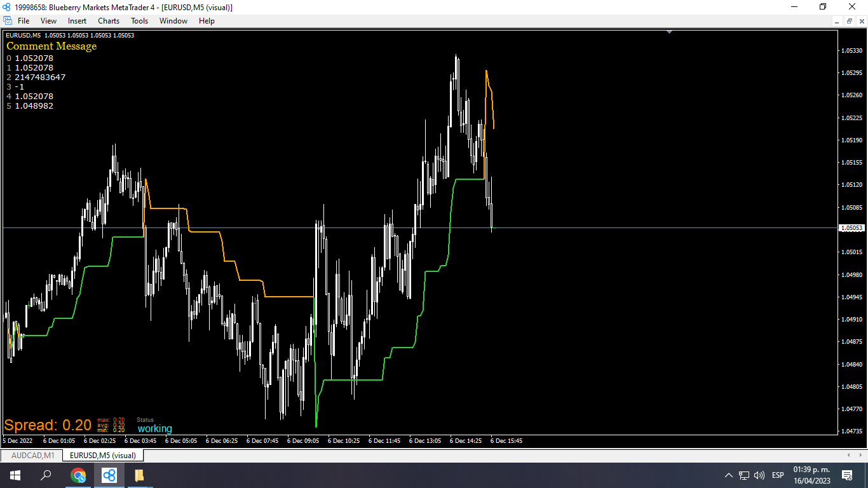Open the notification center icon

tap(847, 475)
